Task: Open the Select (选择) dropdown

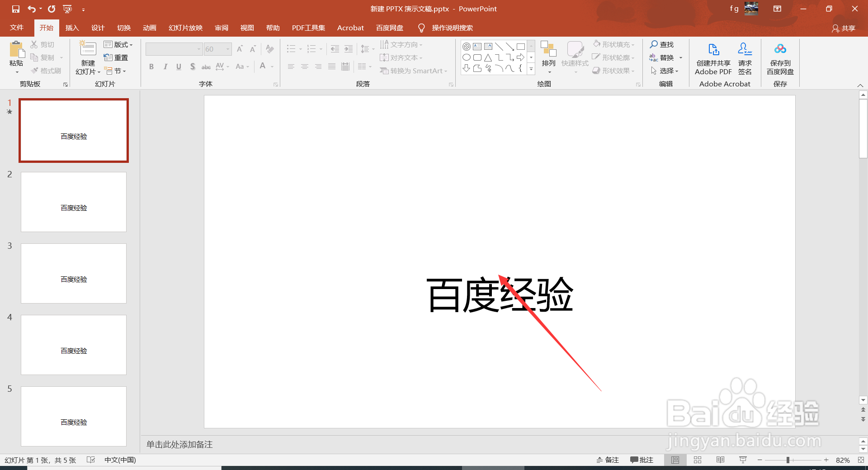Action: coord(665,71)
